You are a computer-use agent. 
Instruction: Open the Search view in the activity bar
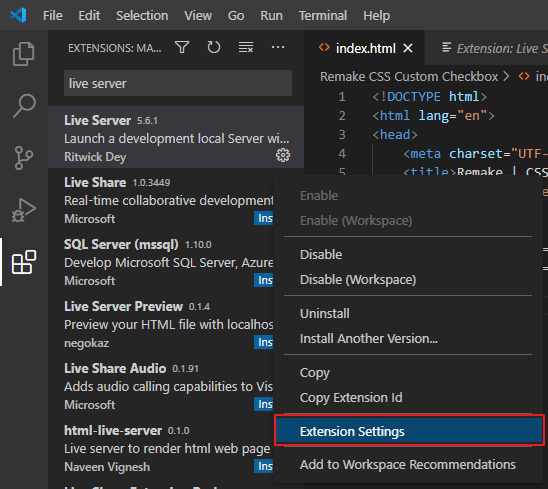point(24,106)
